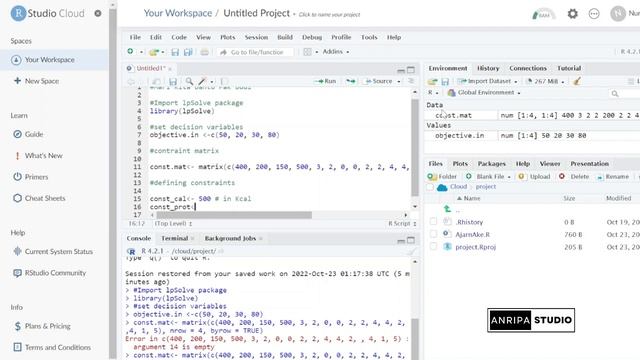Close the Untitled1 editor tab

[170, 69]
